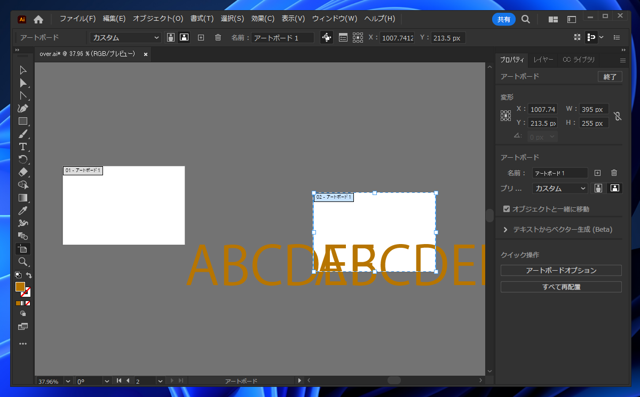Expand テキストからベクター生成 (Beta) section
The image size is (640, 397).
click(505, 230)
